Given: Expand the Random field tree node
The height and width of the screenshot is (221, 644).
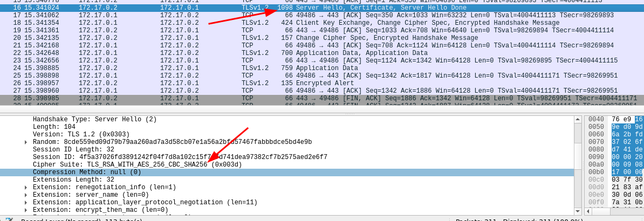Looking at the screenshot, I should click(26, 142).
